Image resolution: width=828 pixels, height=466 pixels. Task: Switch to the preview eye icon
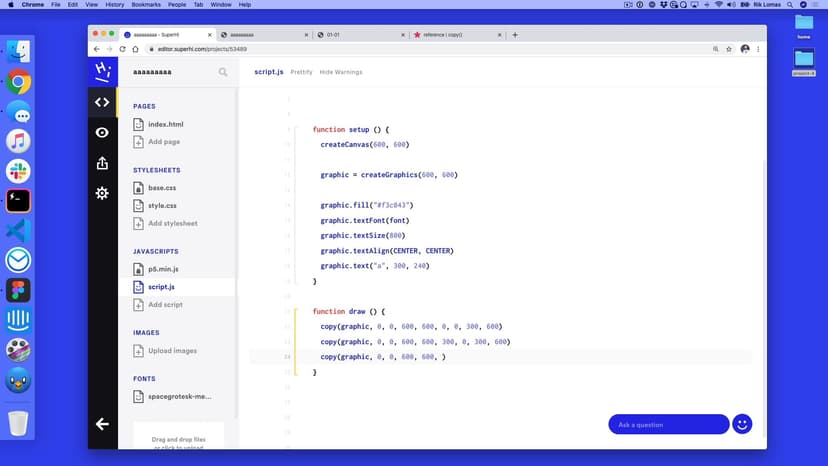[x=102, y=133]
